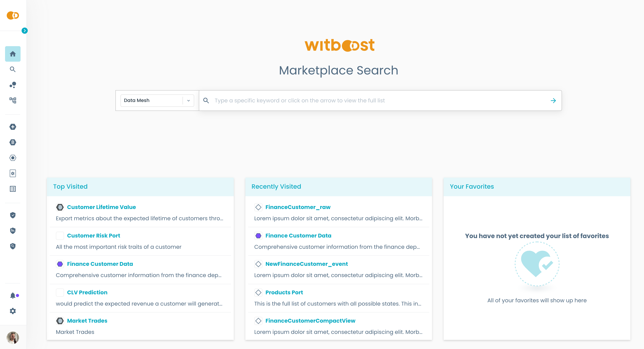Open the Products Port entry

pos(284,292)
